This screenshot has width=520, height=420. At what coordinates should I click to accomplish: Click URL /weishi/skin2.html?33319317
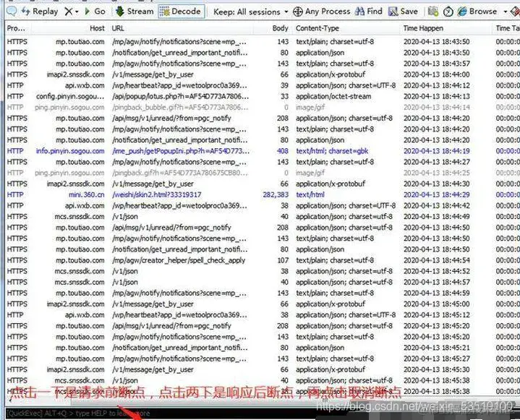[x=156, y=194]
